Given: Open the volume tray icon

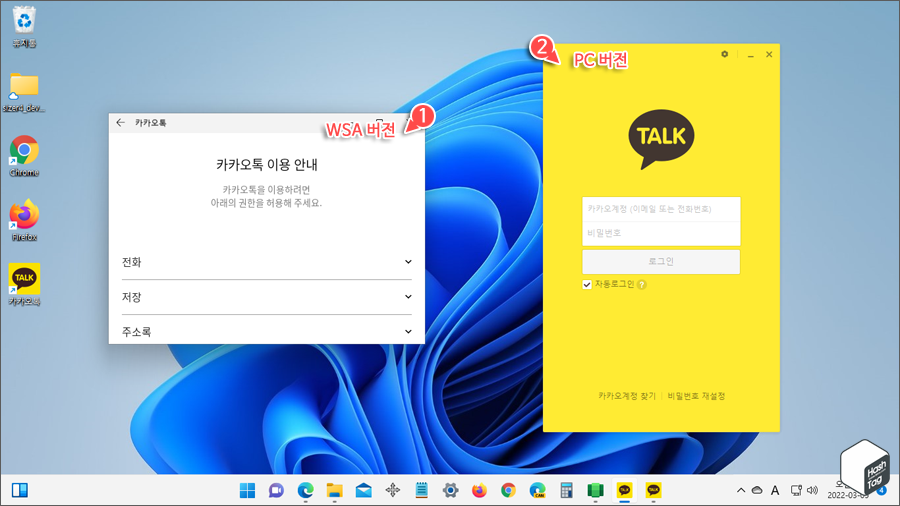Looking at the screenshot, I should pos(812,491).
